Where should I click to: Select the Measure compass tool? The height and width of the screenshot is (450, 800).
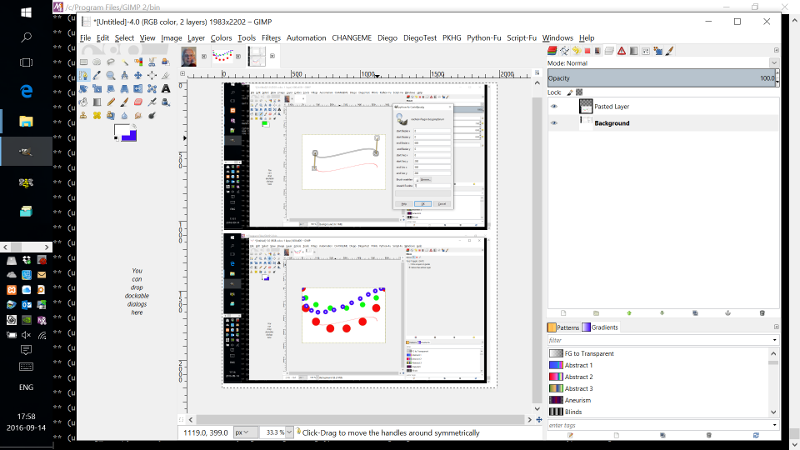click(x=124, y=76)
